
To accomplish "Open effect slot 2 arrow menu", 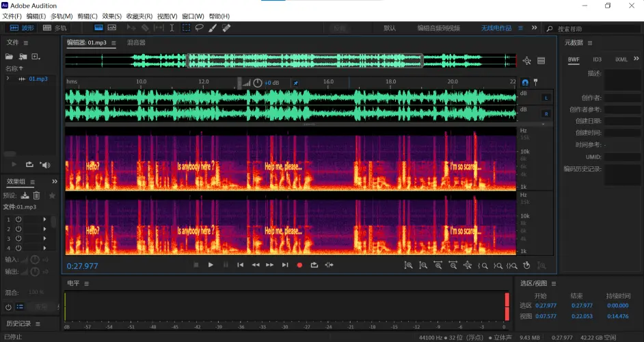I will (x=45, y=228).
